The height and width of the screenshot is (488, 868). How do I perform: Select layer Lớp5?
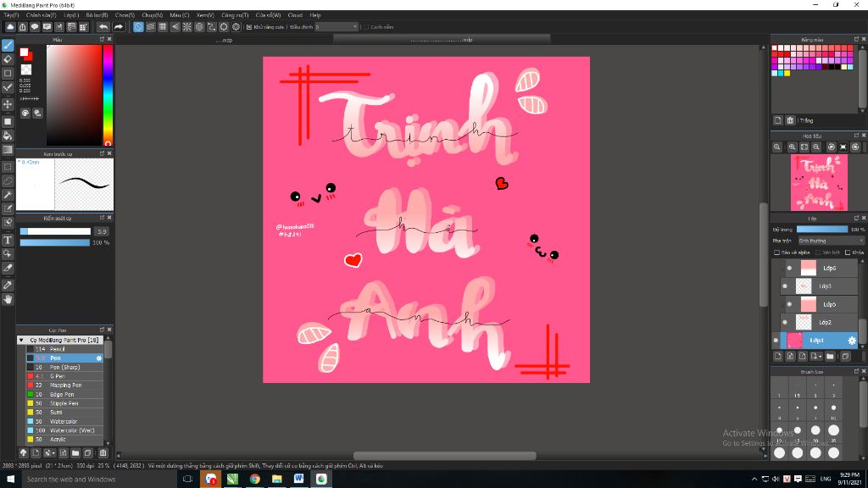coord(820,304)
